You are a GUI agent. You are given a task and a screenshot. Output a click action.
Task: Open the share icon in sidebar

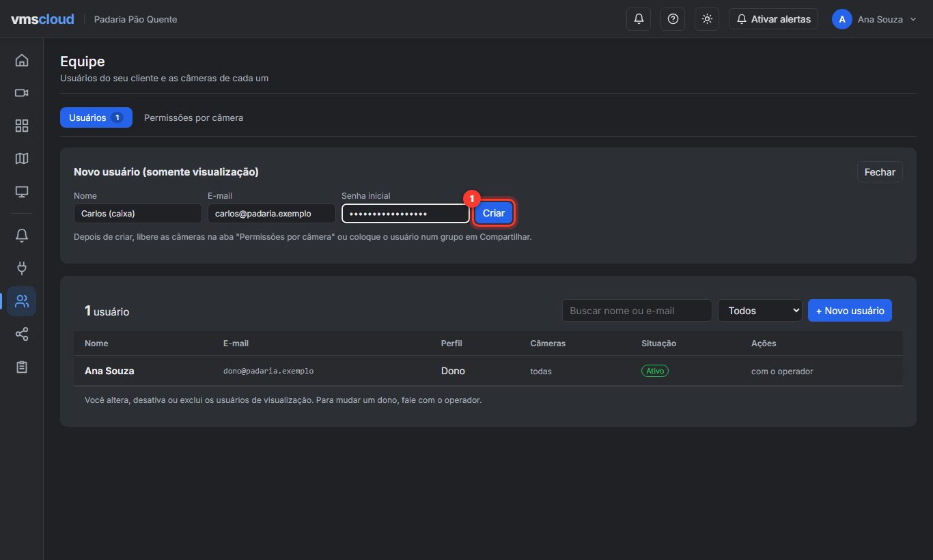(22, 334)
